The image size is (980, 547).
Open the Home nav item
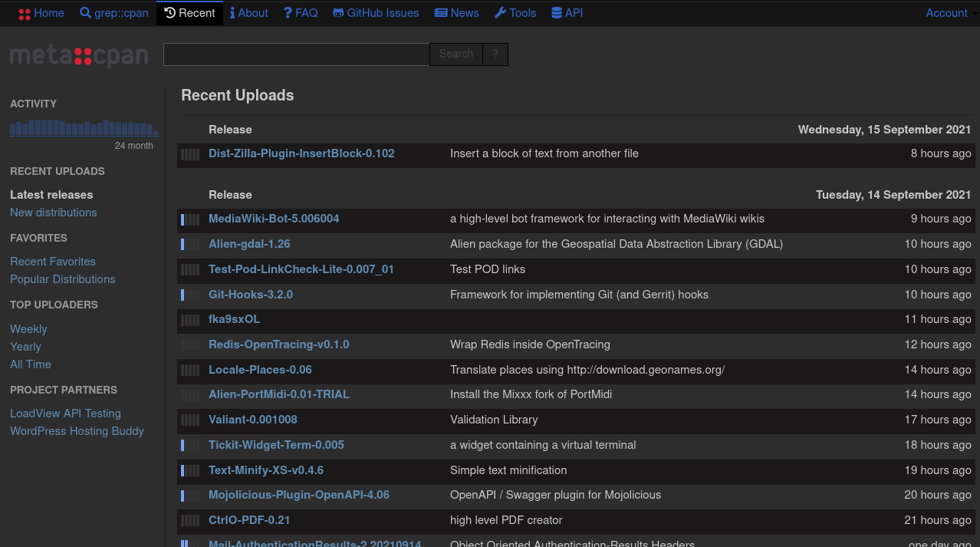41,13
